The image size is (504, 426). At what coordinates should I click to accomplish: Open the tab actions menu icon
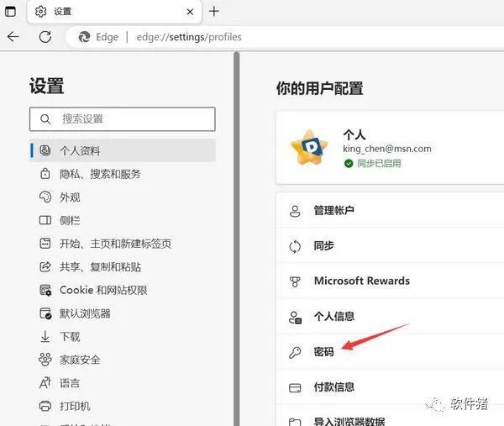(10, 12)
